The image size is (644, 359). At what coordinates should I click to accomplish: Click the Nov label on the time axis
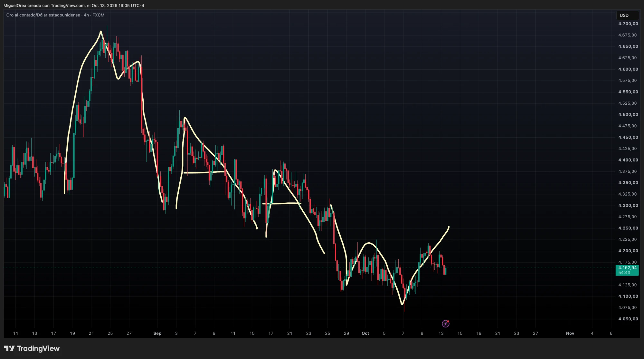[x=570, y=333]
